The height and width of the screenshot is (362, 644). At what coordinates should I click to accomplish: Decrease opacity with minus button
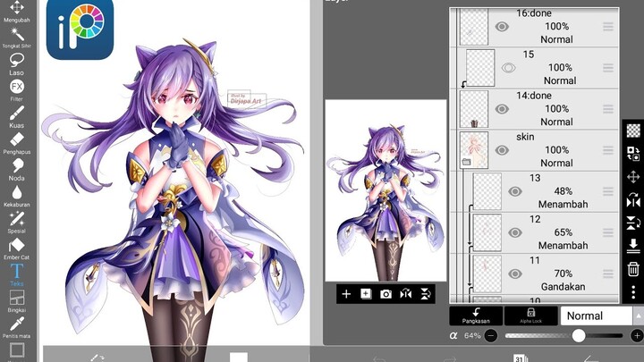pos(490,336)
